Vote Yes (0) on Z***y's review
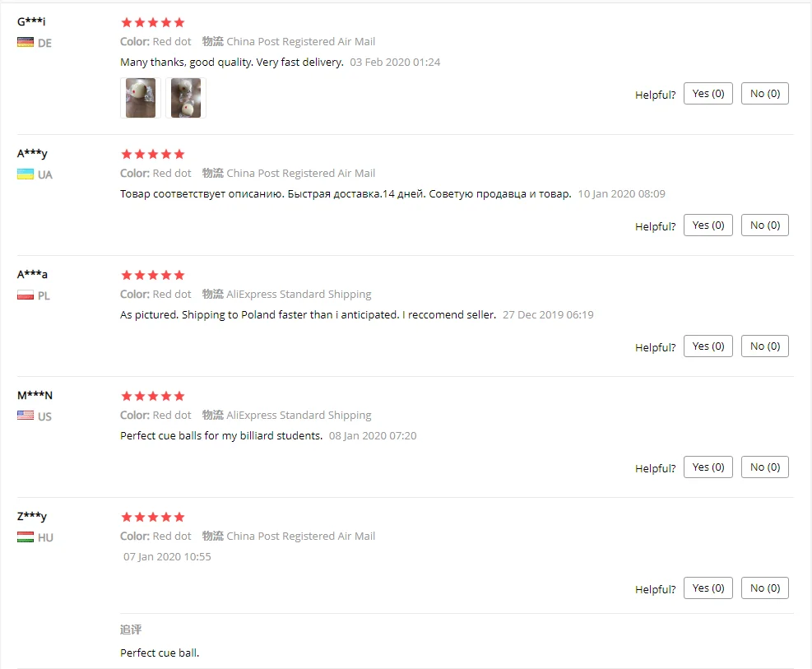 708,588
